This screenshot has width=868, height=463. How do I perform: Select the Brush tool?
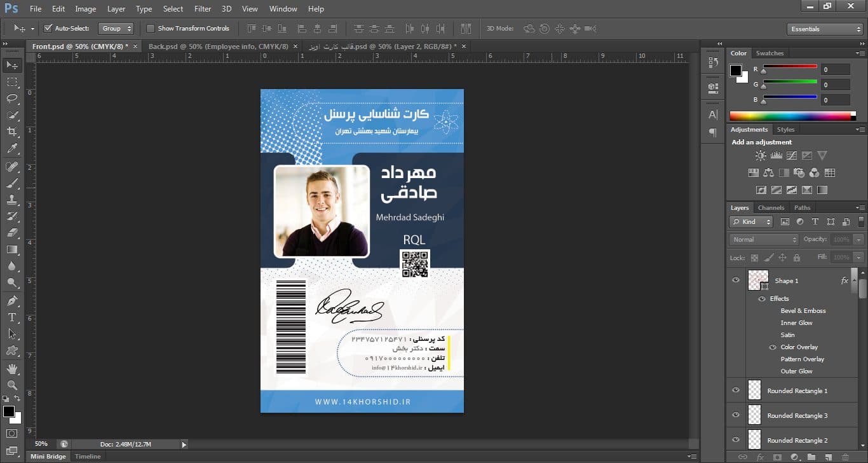pyautogui.click(x=12, y=183)
